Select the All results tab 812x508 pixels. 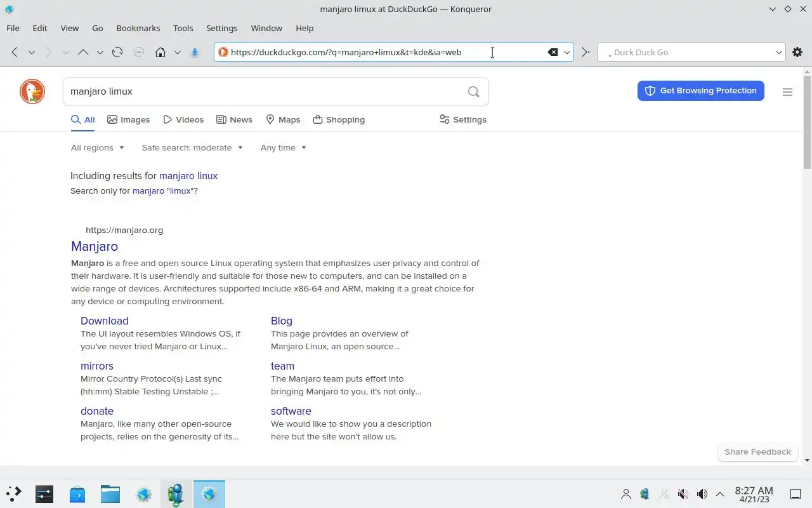(82, 119)
